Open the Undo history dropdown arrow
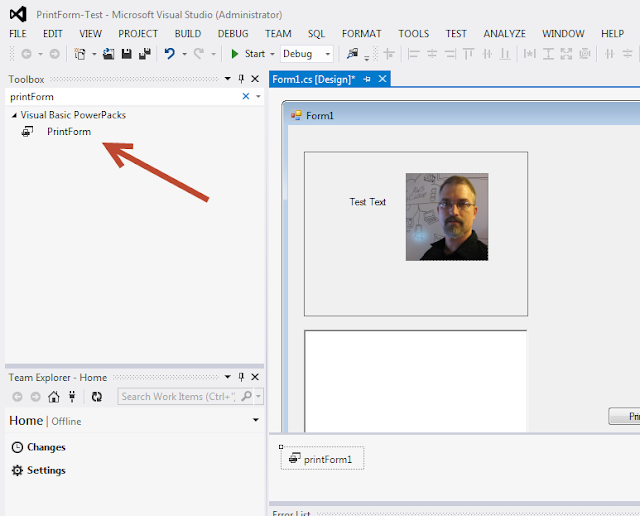Image resolution: width=640 pixels, height=516 pixels. point(184,54)
